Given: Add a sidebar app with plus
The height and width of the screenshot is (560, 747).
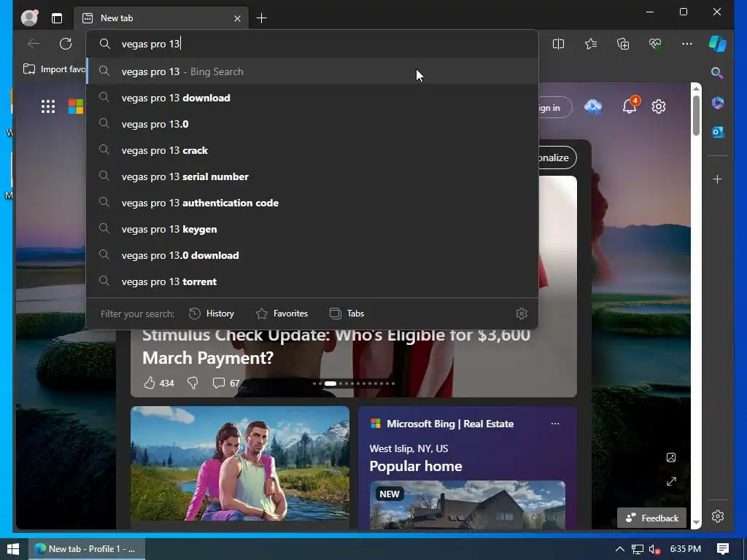Looking at the screenshot, I should [718, 179].
